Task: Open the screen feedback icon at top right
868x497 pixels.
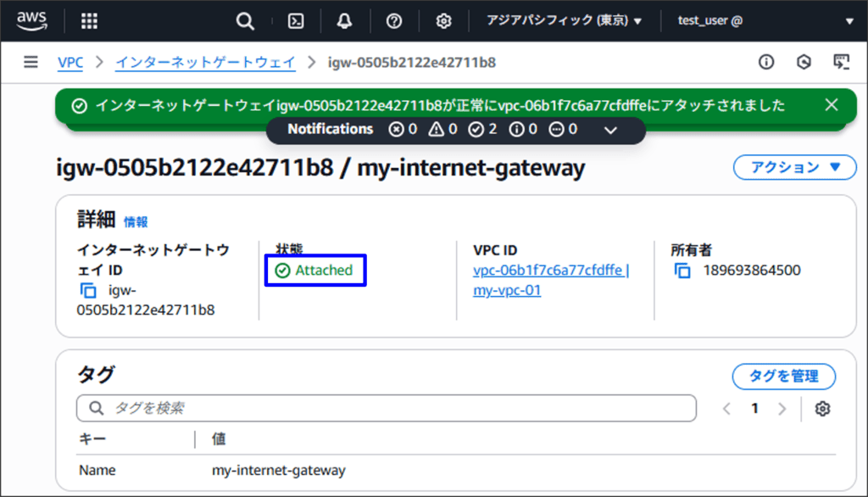Action: click(842, 62)
